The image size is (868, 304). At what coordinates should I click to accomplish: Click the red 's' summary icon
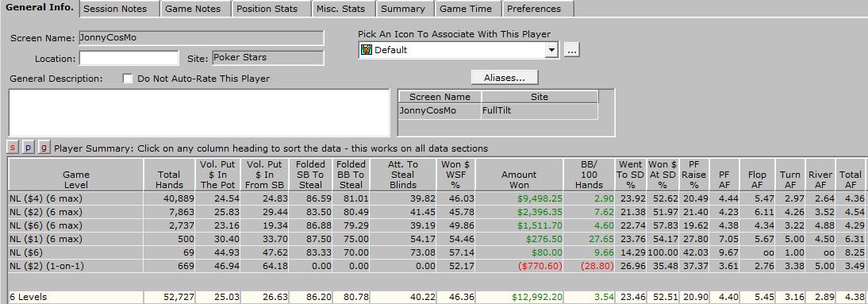pyautogui.click(x=12, y=148)
